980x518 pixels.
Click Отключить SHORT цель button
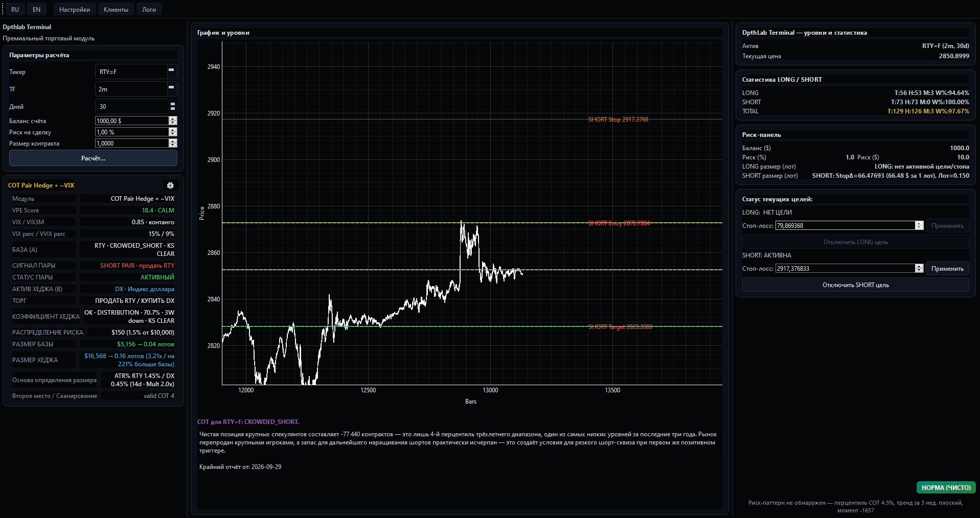(x=855, y=285)
